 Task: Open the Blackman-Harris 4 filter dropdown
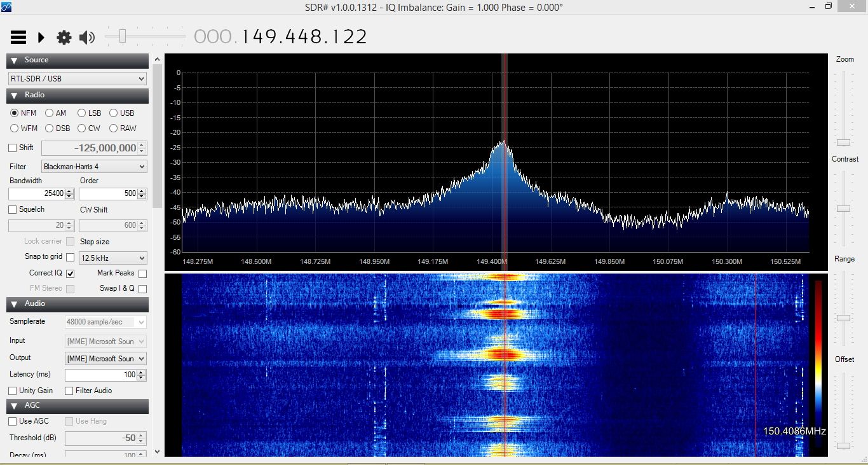pyautogui.click(x=94, y=167)
